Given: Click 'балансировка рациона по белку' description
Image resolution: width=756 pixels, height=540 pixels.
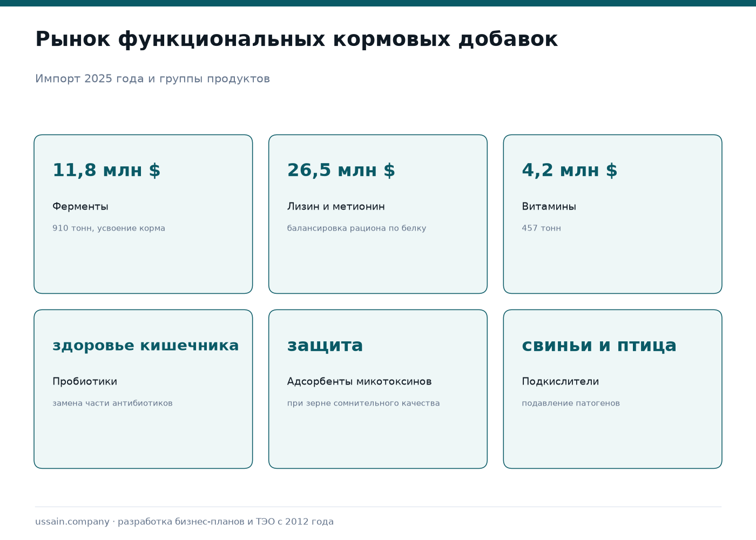Looking at the screenshot, I should coord(356,228).
